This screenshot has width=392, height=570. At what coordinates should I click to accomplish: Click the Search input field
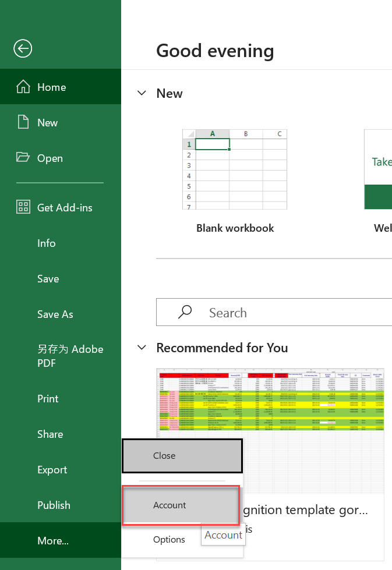tap(274, 312)
